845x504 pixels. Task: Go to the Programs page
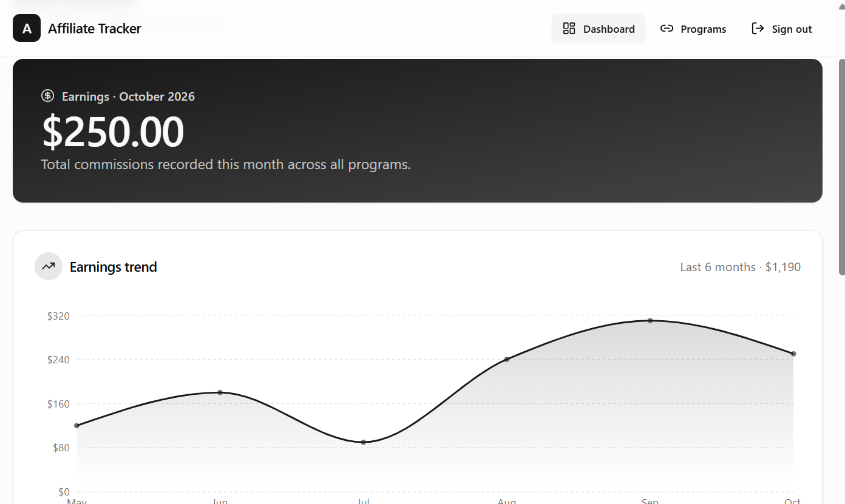click(693, 29)
